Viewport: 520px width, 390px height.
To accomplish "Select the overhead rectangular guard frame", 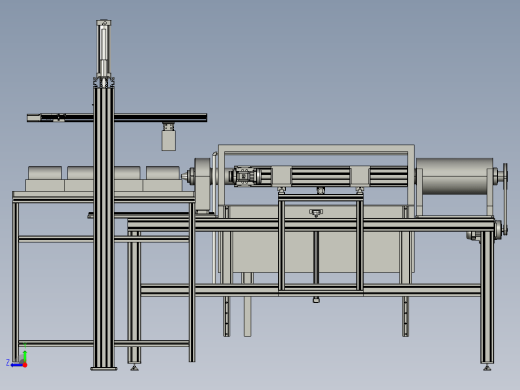I will 316,149.
